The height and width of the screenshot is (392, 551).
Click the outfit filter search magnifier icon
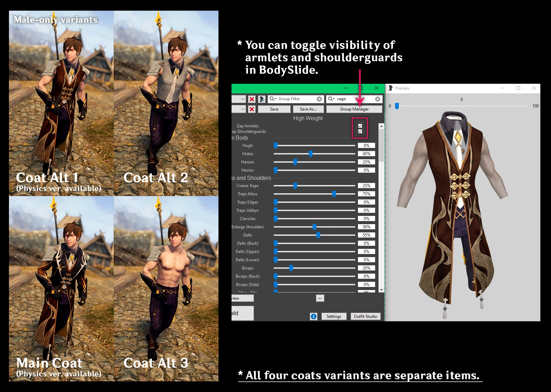coord(331,99)
